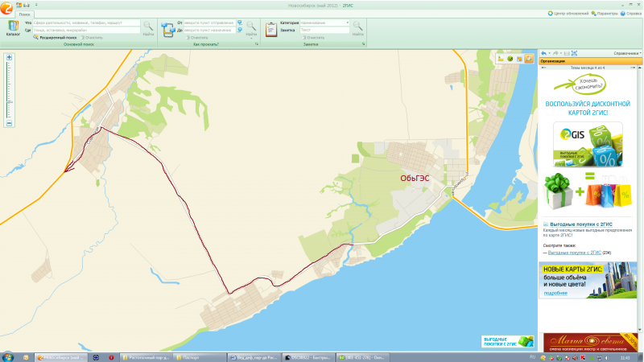Viewport: 644px width, 362px height.
Task: Zoom in using the map plus button
Action: coord(9,58)
